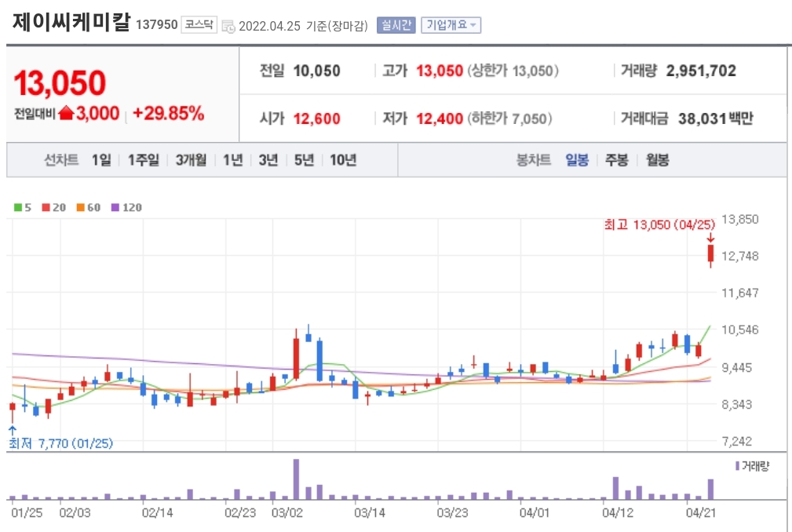The image size is (792, 532).
Task: Click the tallest volume bar at 03/02
Action: click(296, 479)
